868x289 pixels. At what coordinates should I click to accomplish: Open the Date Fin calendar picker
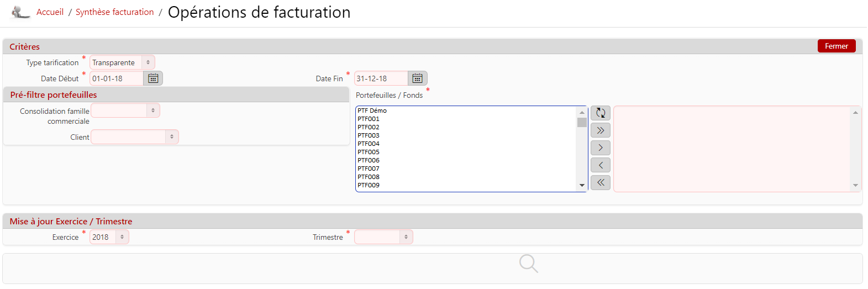418,78
